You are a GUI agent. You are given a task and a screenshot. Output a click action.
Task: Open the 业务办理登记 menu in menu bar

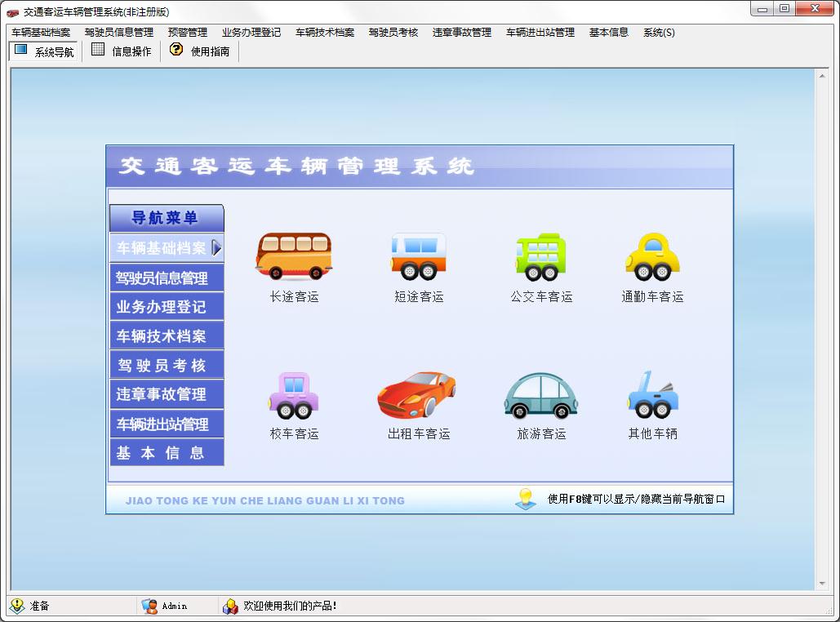251,33
